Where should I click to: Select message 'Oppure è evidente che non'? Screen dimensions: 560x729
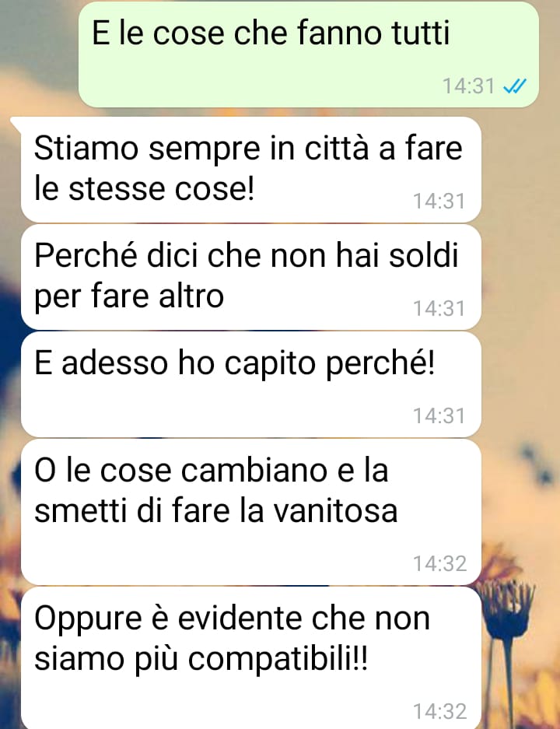251,658
